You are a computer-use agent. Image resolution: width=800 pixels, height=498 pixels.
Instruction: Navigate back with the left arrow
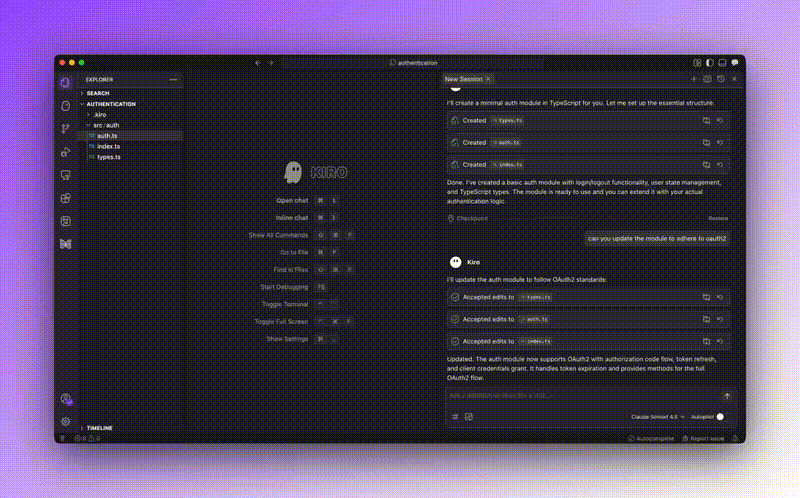[258, 63]
